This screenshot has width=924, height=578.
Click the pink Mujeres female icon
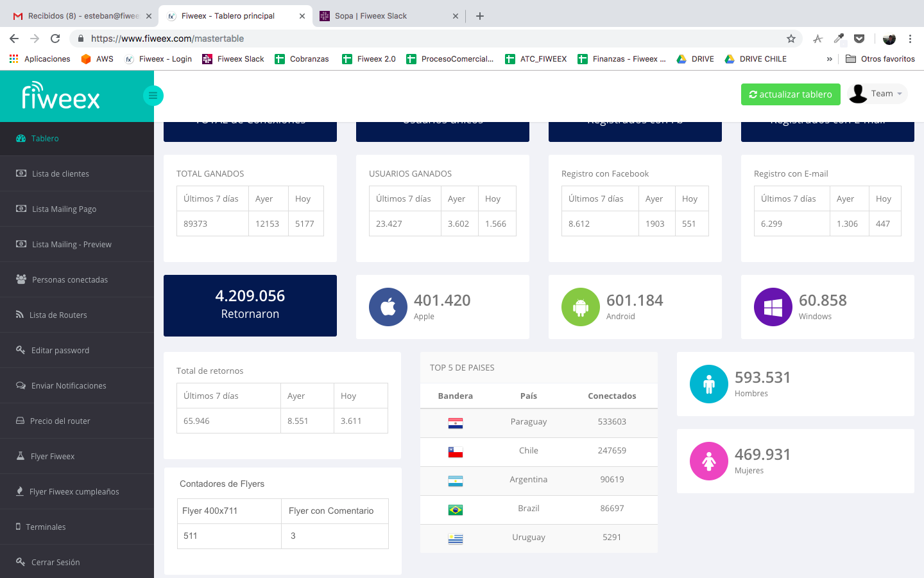(x=709, y=461)
